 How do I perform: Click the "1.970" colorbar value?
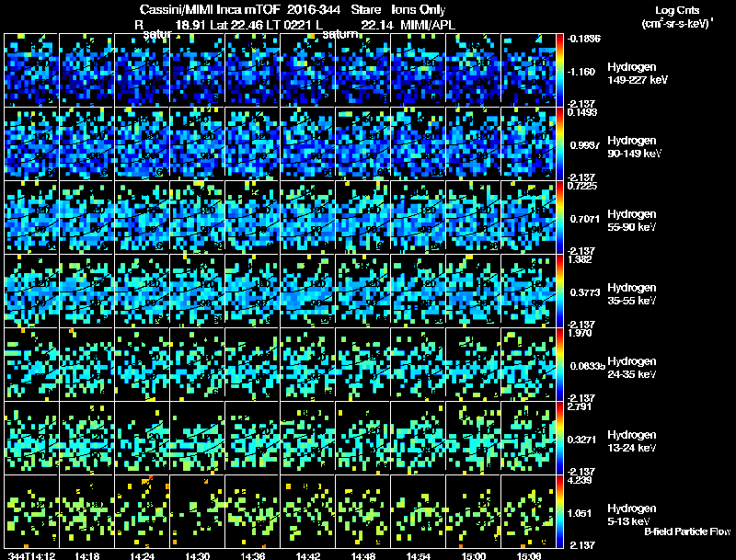(x=580, y=333)
